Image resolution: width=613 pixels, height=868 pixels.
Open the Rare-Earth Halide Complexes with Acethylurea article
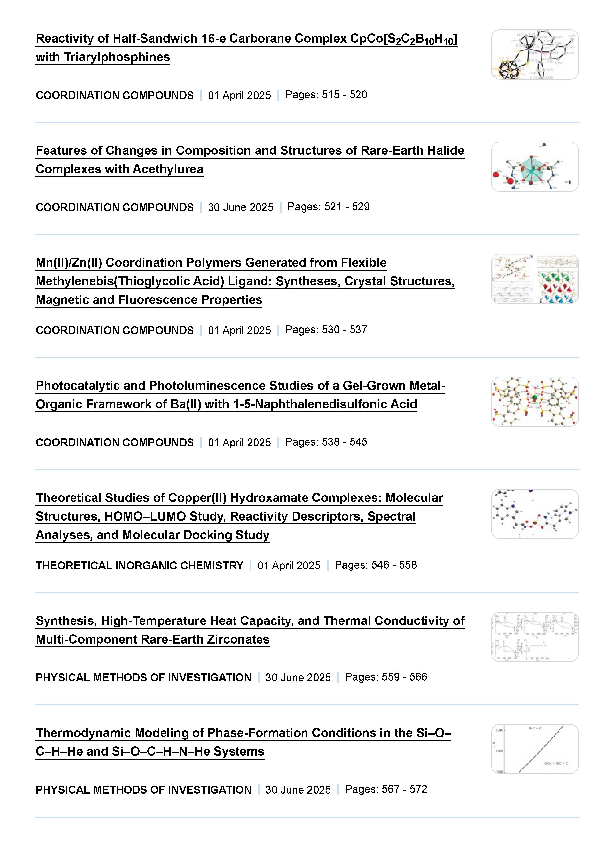[x=250, y=151]
